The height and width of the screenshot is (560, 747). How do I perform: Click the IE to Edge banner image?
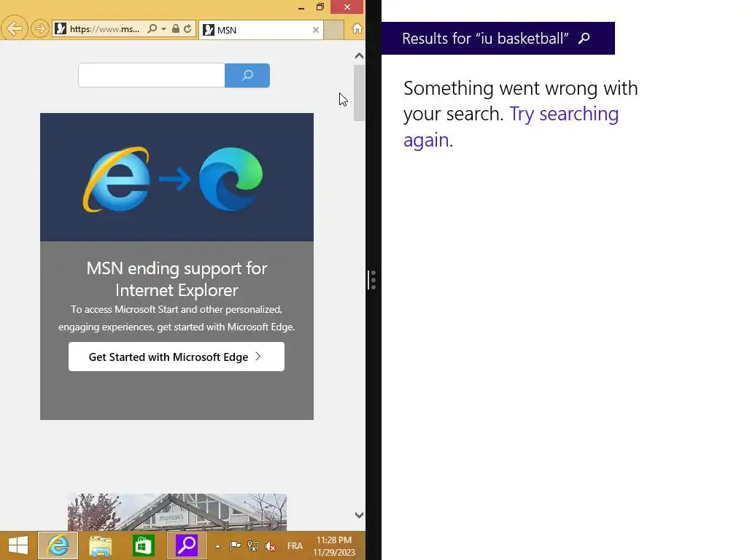pyautogui.click(x=177, y=177)
